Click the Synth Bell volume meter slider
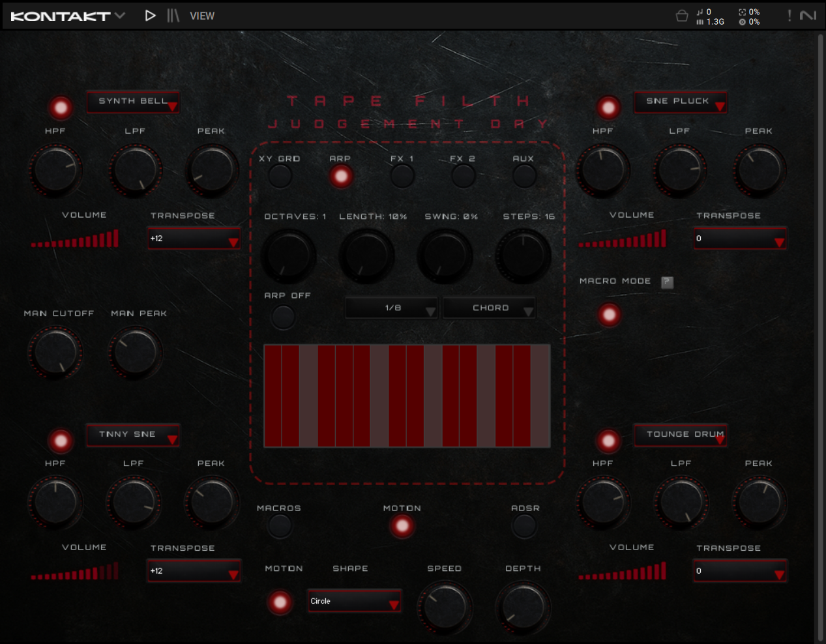Viewport: 826px width, 644px height. coord(75,239)
